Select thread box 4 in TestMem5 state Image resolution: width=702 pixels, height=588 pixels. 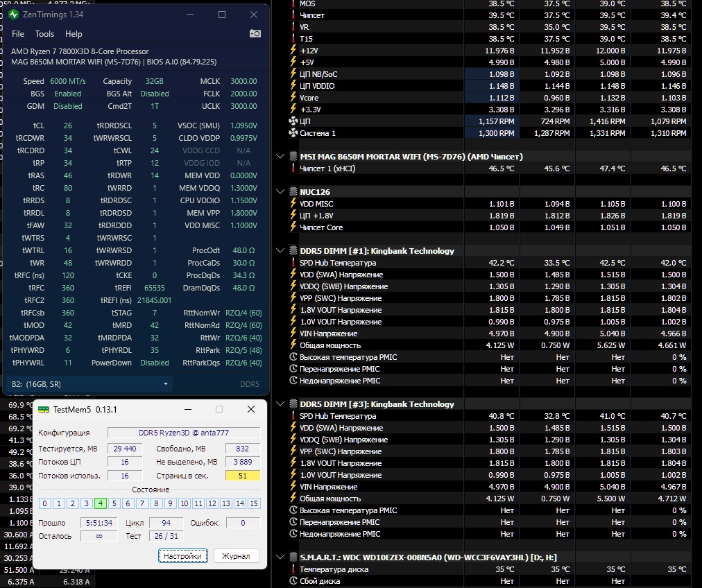click(101, 503)
